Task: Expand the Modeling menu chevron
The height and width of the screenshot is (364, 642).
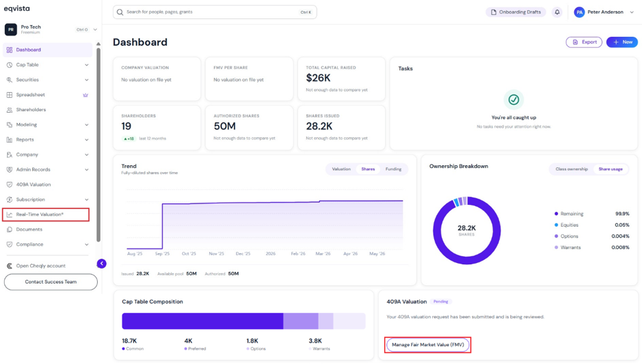Action: tap(86, 125)
